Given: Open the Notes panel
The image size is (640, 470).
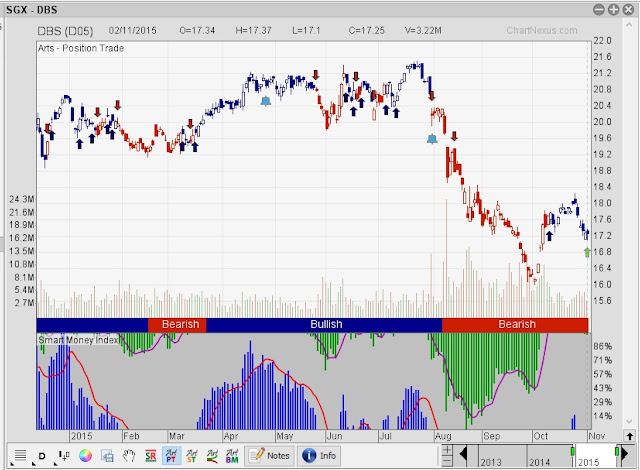Looking at the screenshot, I should pyautogui.click(x=270, y=455).
